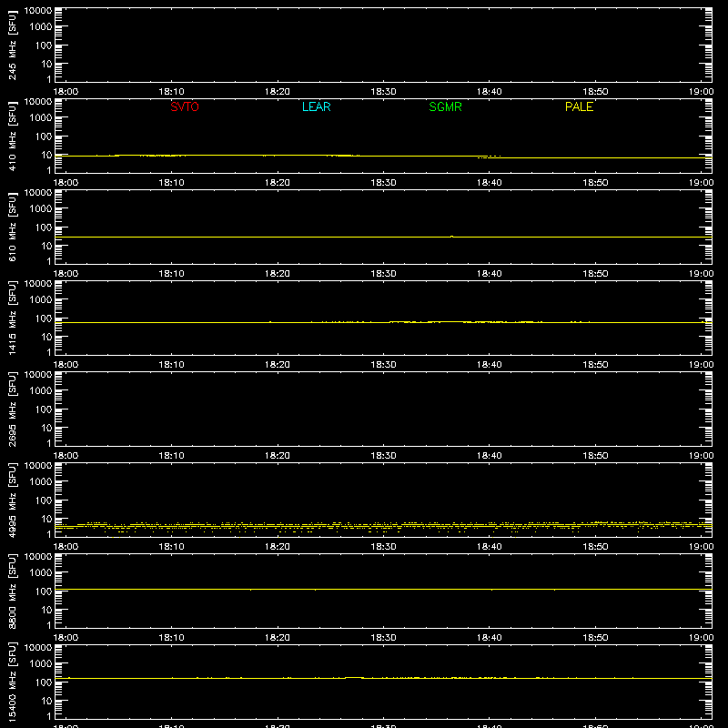Click the raised bump on the 15400 MHz trace
The height and width of the screenshot is (728, 728).
pyautogui.click(x=354, y=678)
